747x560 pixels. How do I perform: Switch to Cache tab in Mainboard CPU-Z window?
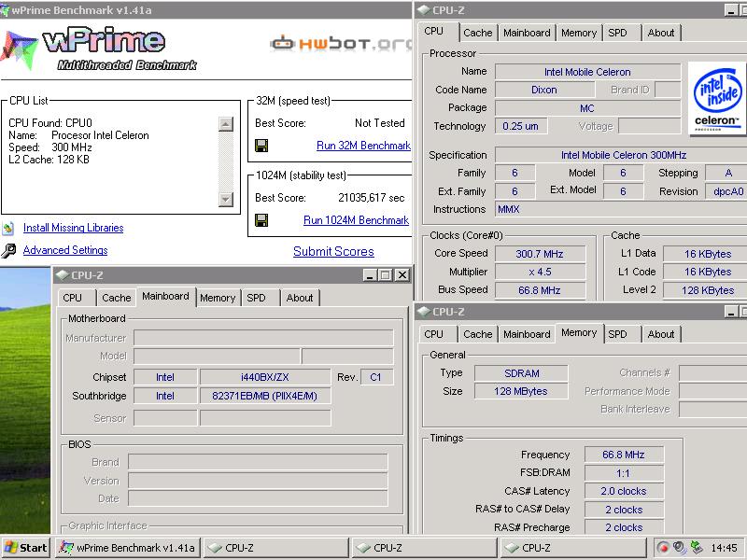click(x=116, y=298)
